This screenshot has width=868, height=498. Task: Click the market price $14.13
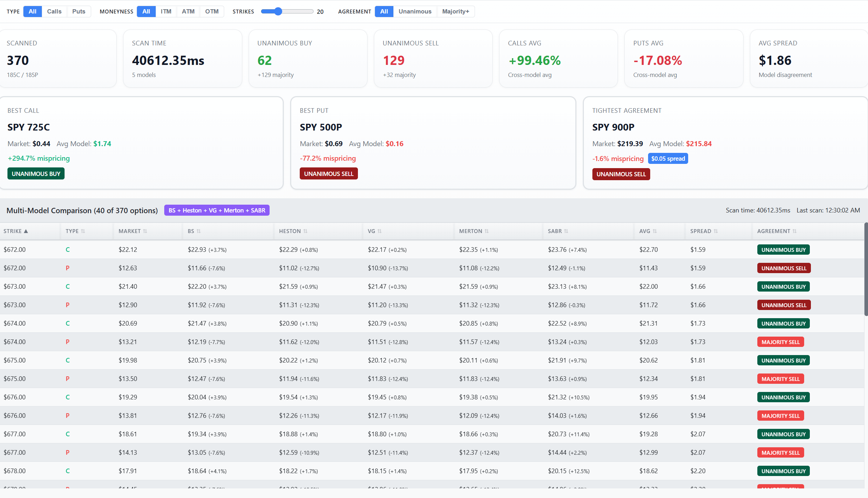coord(128,453)
